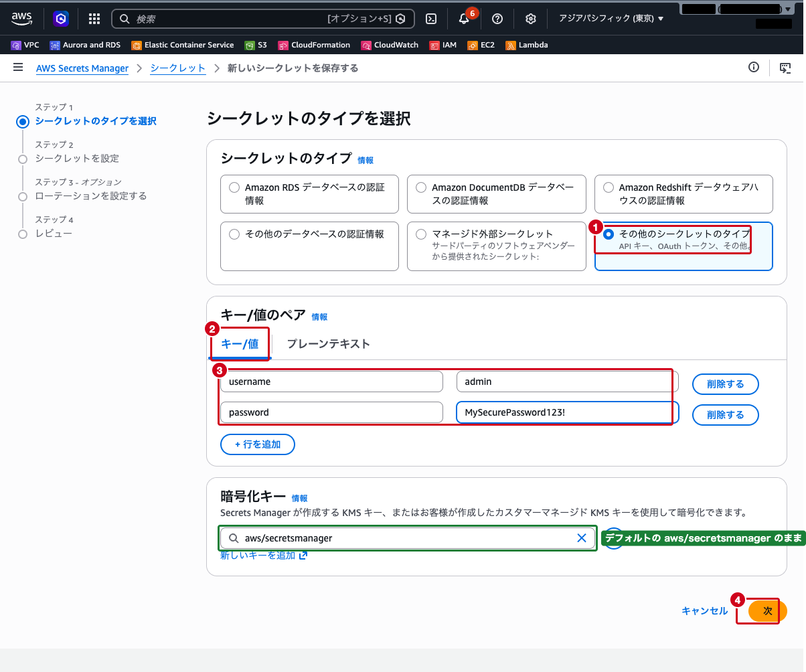
Task: Click the MySecurePassword123! value field
Action: click(568, 412)
